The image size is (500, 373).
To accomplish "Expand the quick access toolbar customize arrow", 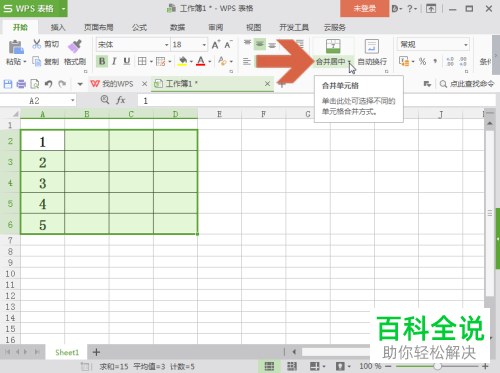I will point(80,84).
